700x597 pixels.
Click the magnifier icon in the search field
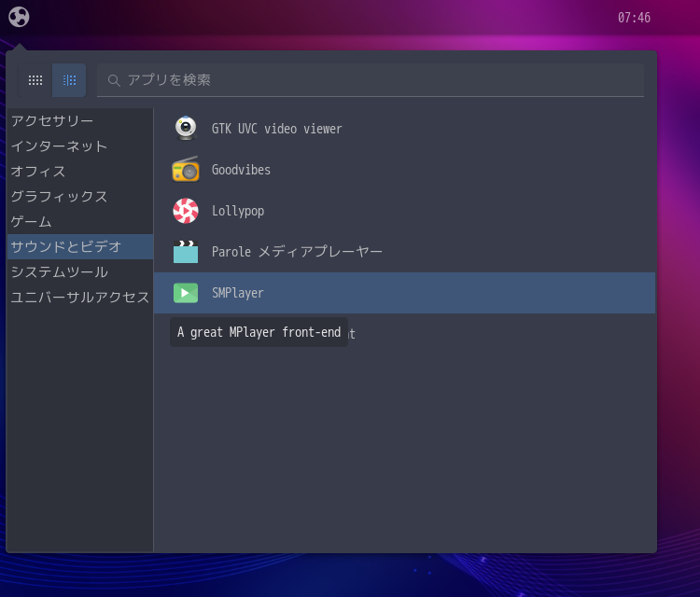[x=114, y=80]
